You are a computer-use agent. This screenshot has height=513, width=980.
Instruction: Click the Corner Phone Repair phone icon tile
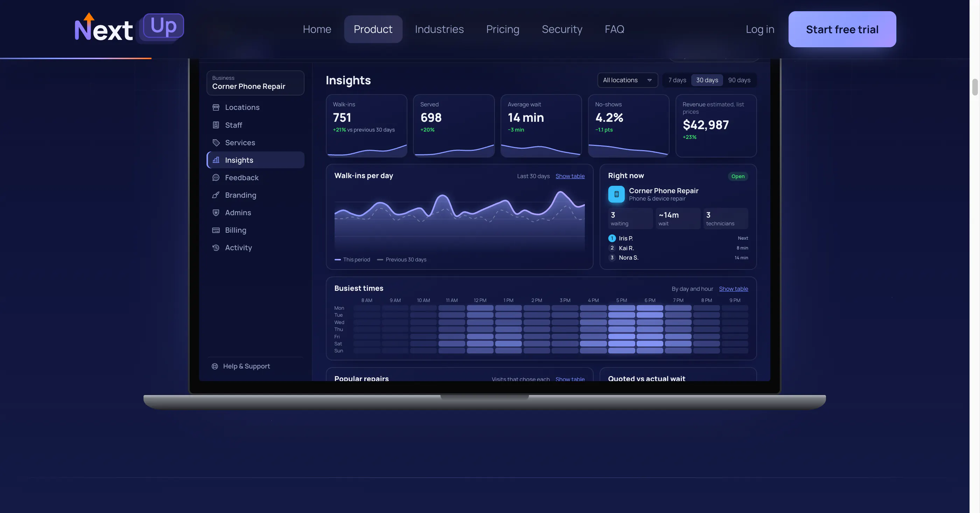click(x=616, y=194)
